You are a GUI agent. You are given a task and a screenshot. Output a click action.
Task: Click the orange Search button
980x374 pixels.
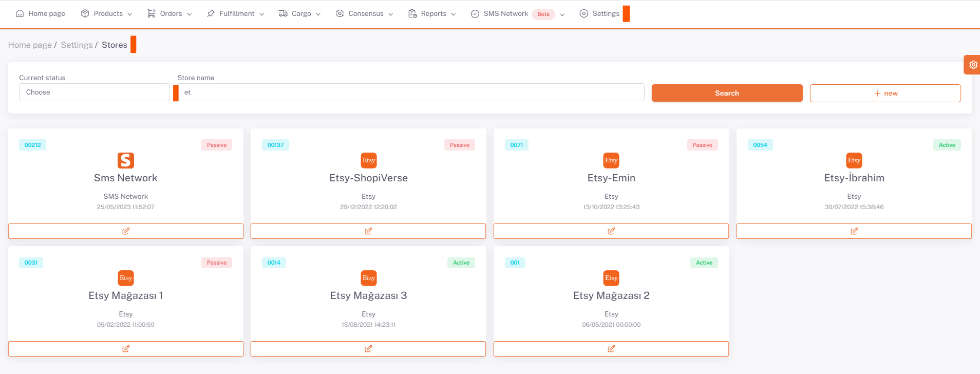(727, 93)
